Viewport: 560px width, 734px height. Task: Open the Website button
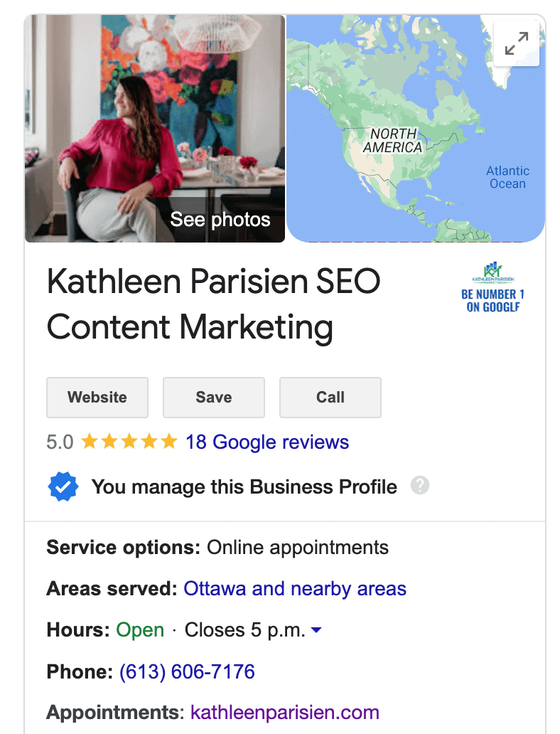click(97, 398)
